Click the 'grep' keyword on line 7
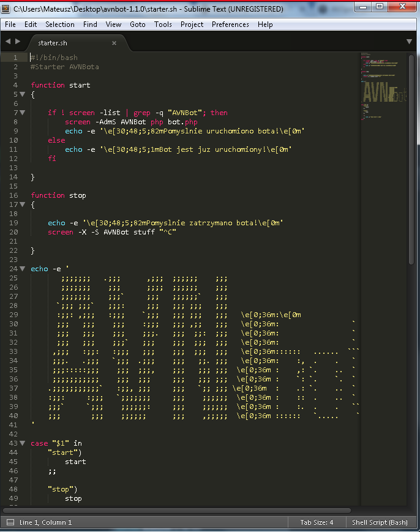This screenshot has height=532, width=420. [142, 113]
